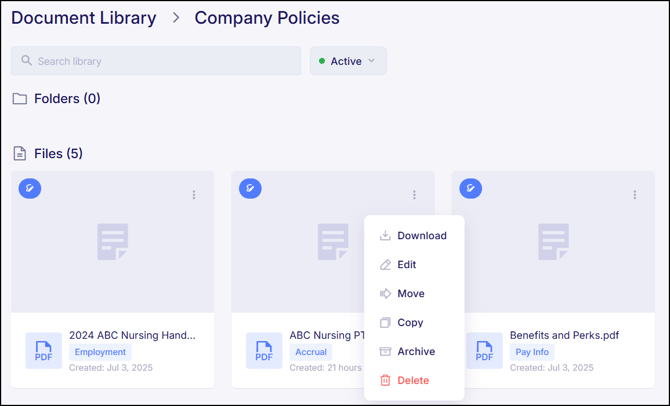Click PDF icon of ABC Nursing PT file
Viewport: 670px width, 406px height.
point(264,351)
